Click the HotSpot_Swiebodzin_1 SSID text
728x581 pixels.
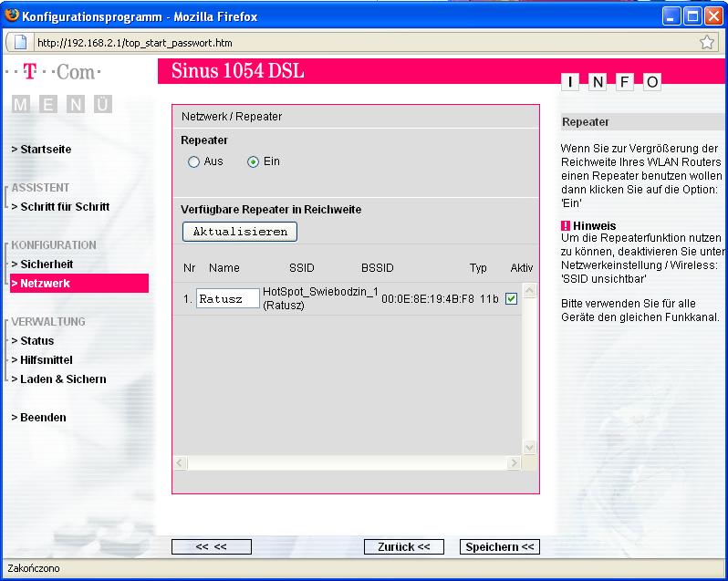coord(321,292)
